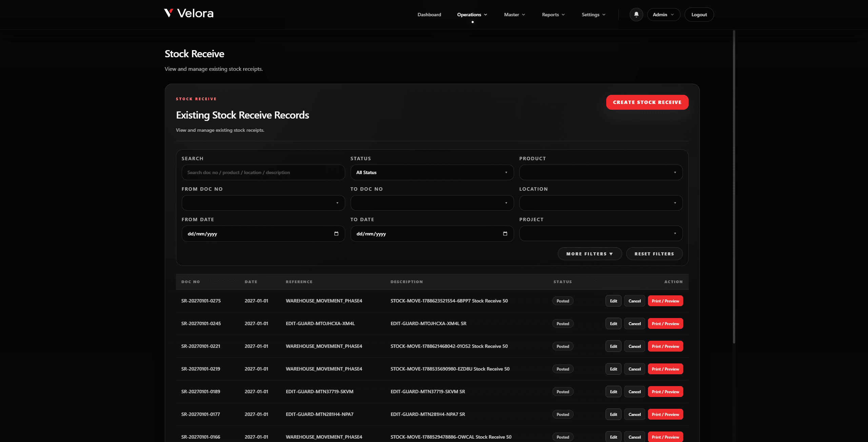Open the Settings menu

pyautogui.click(x=593, y=15)
